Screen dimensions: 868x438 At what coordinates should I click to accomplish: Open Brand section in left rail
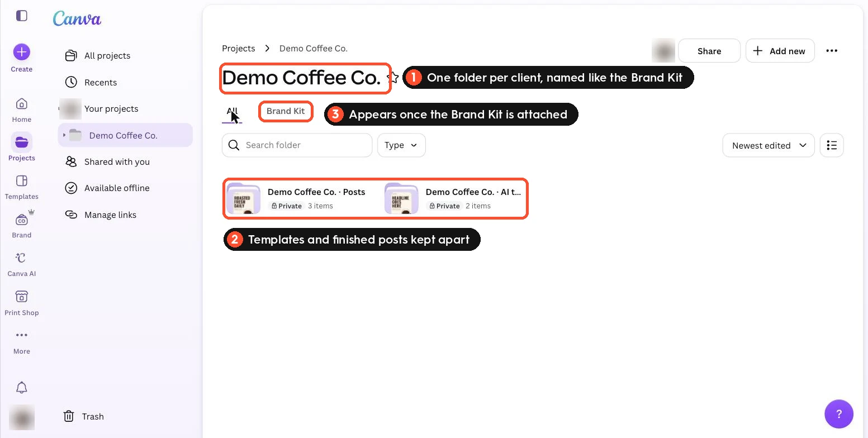pyautogui.click(x=22, y=225)
